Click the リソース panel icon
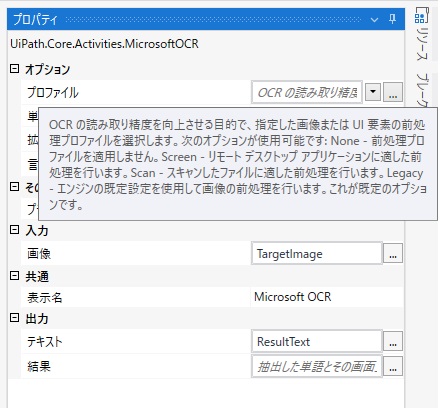Image resolution: width=440 pixels, height=408 pixels. [x=421, y=16]
